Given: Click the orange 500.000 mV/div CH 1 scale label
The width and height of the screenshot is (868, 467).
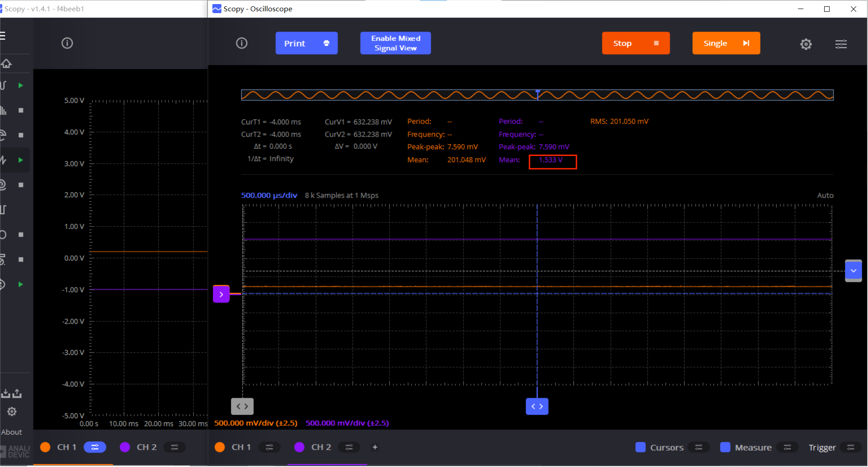Looking at the screenshot, I should click(256, 423).
